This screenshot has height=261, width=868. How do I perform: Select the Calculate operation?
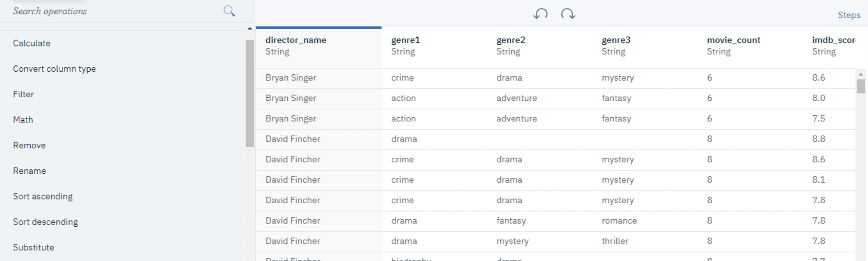32,43
